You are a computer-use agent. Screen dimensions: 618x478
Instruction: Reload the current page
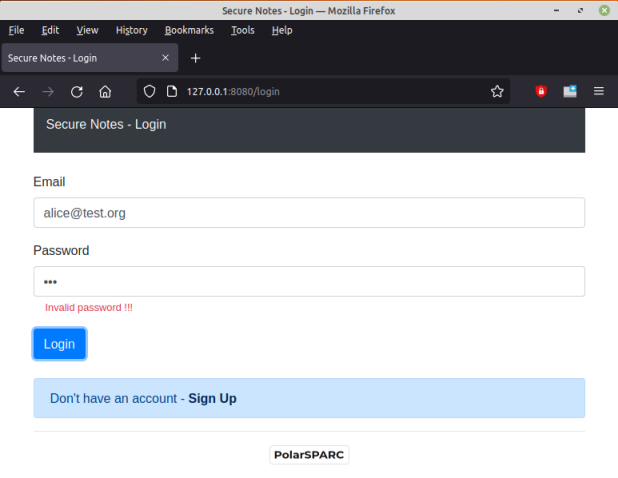point(76,91)
